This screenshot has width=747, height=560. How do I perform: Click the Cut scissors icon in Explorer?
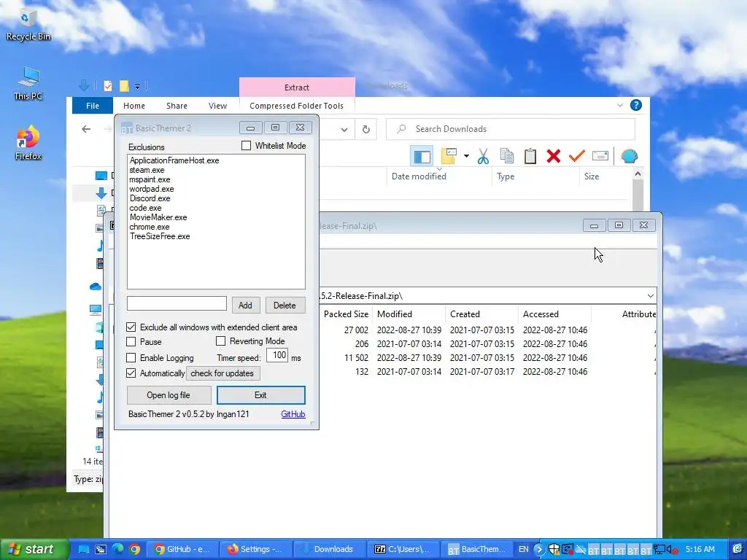point(483,156)
